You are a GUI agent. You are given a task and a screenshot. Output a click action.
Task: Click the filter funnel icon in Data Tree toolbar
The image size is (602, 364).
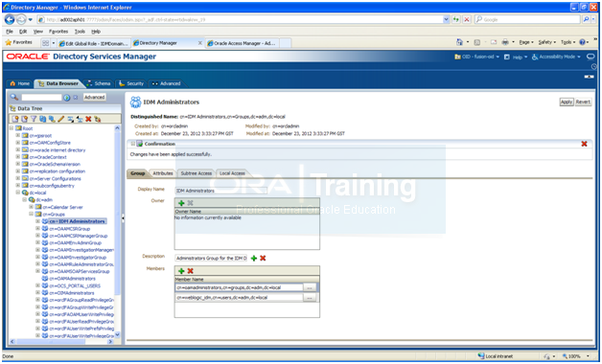click(34, 120)
